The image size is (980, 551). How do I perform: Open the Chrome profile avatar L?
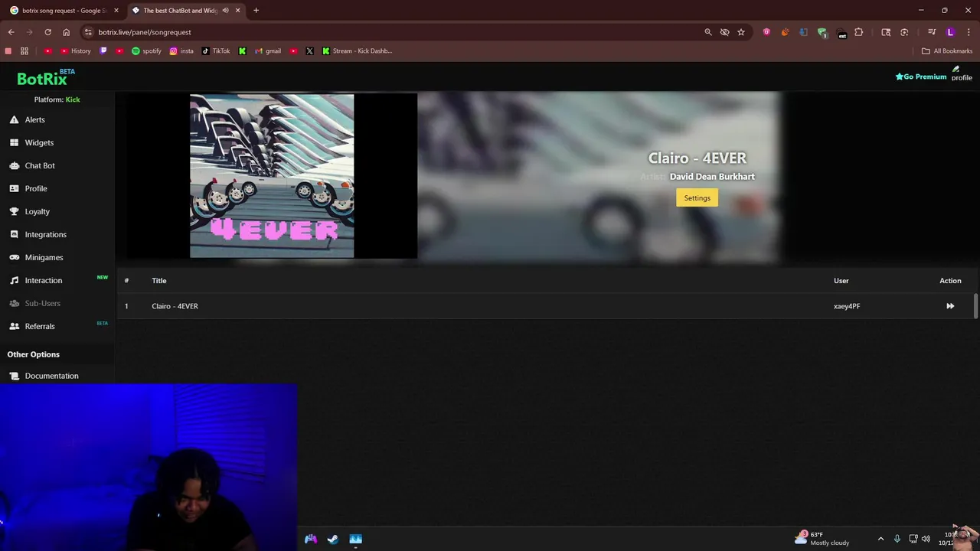(x=951, y=32)
